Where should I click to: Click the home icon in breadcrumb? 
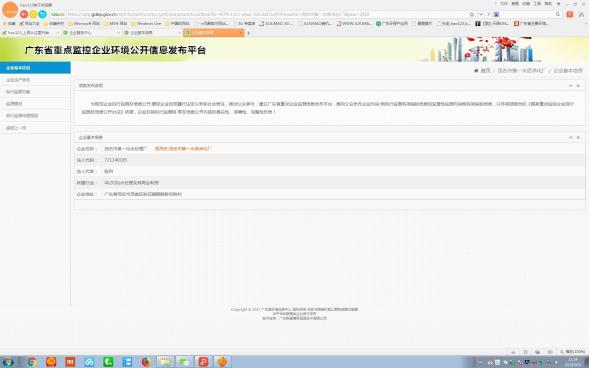pyautogui.click(x=476, y=70)
